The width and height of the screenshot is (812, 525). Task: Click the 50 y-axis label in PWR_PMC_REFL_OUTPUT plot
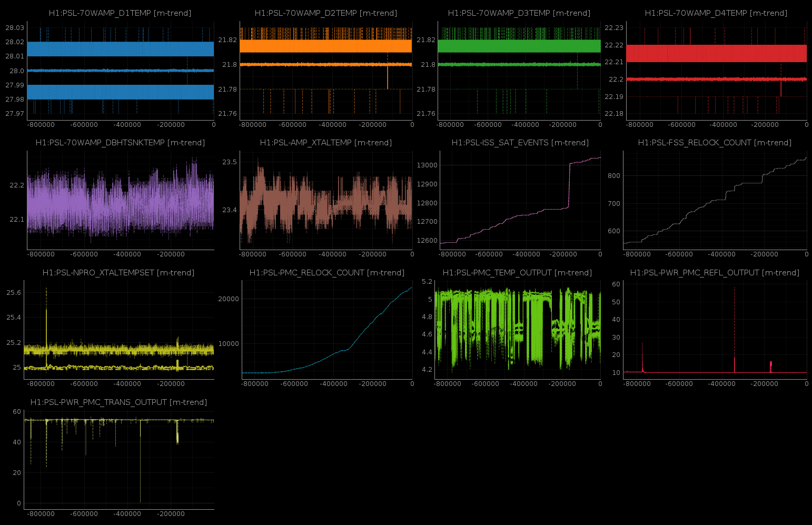(616, 302)
